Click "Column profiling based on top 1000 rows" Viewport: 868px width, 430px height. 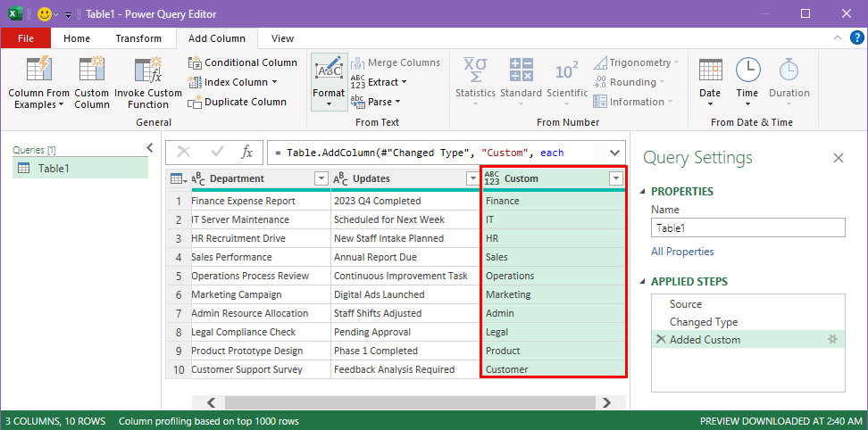[209, 421]
